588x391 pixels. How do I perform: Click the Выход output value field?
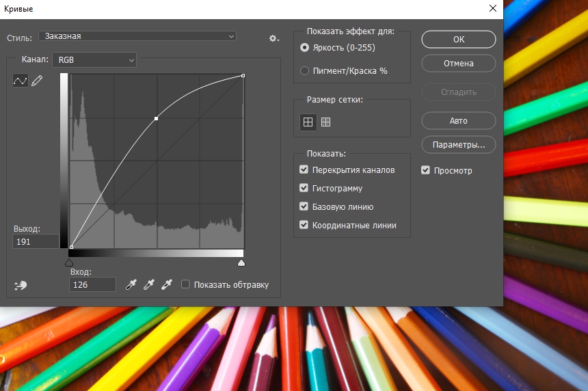tap(36, 241)
